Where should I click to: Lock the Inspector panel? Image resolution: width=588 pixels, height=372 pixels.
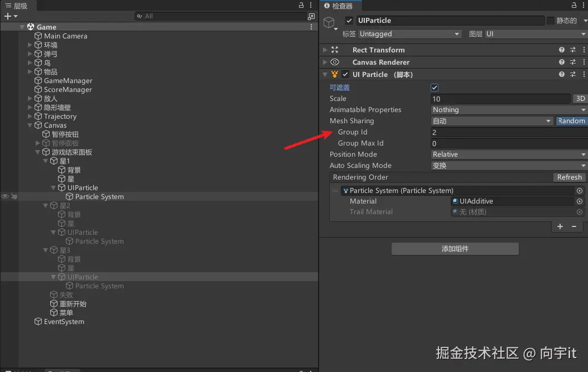click(x=573, y=5)
